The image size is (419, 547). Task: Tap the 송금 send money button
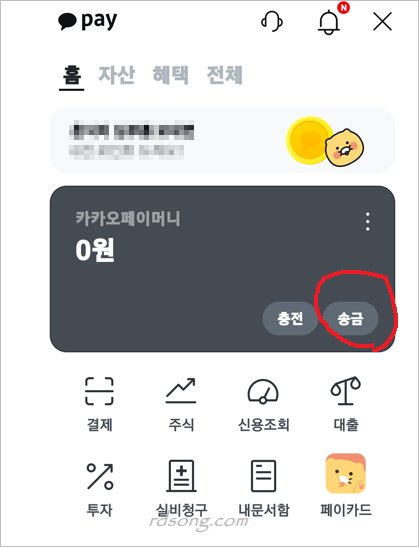tap(350, 319)
